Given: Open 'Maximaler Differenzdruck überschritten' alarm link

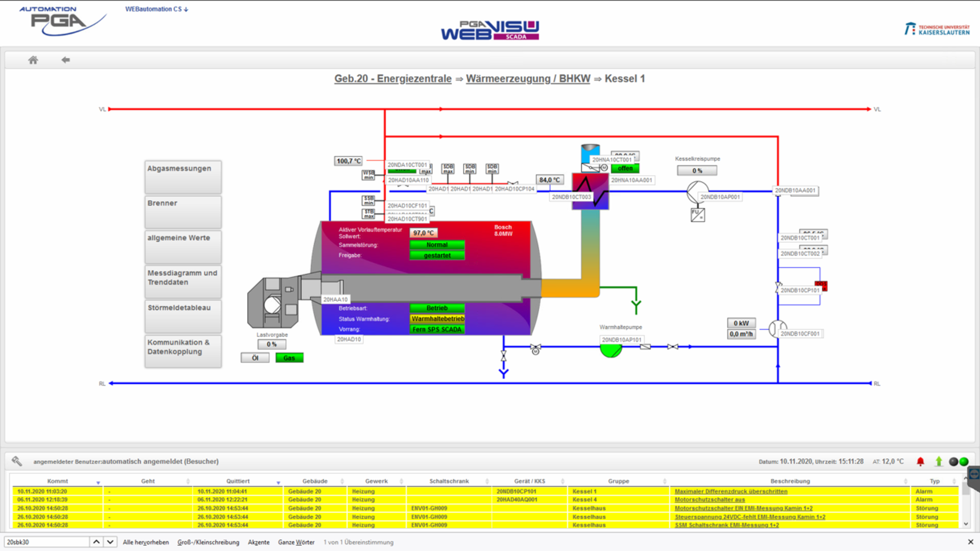Looking at the screenshot, I should (730, 491).
